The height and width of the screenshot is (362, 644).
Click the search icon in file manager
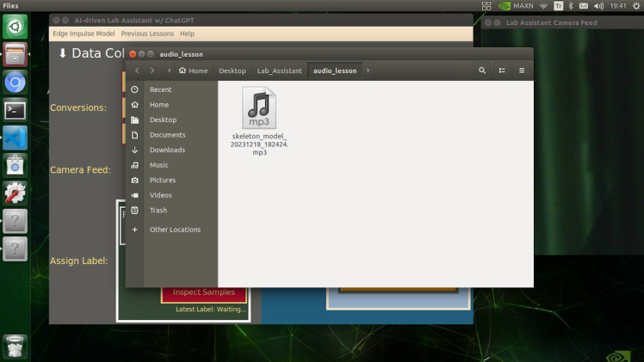pyautogui.click(x=482, y=71)
